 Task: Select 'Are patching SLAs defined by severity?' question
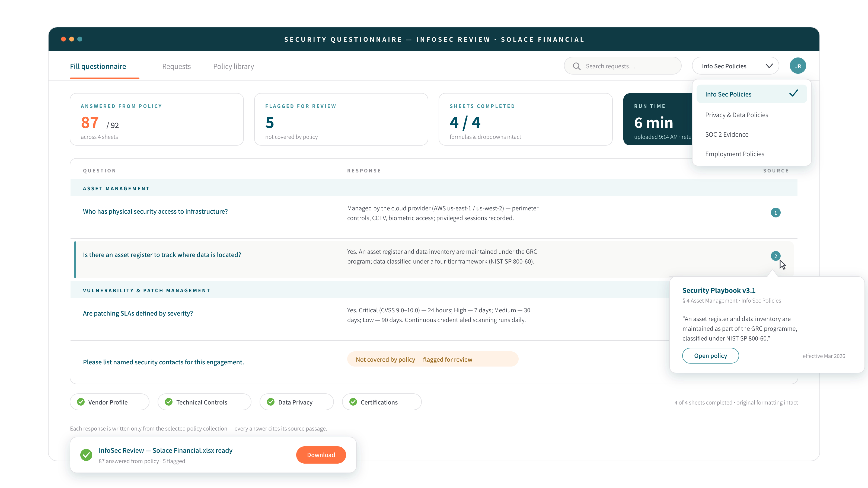pyautogui.click(x=138, y=313)
